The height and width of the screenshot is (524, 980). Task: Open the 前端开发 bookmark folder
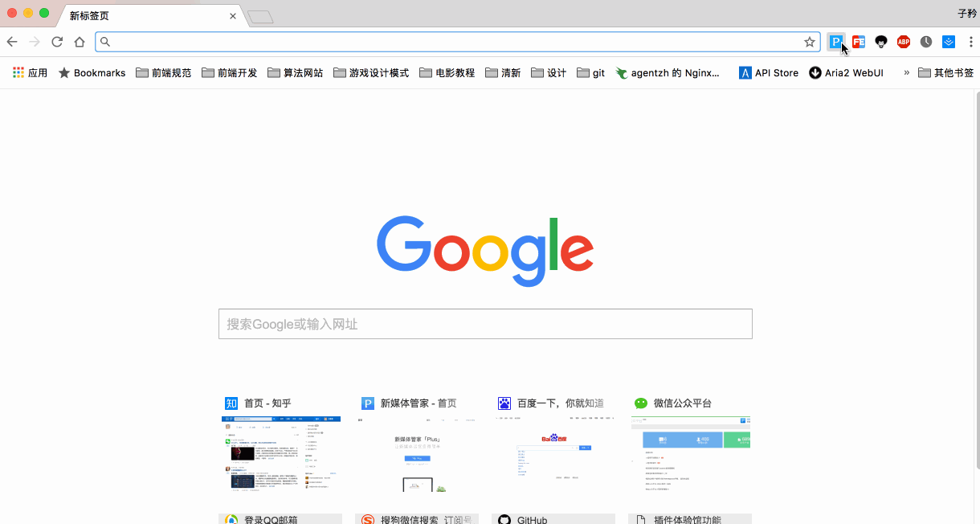click(x=229, y=72)
